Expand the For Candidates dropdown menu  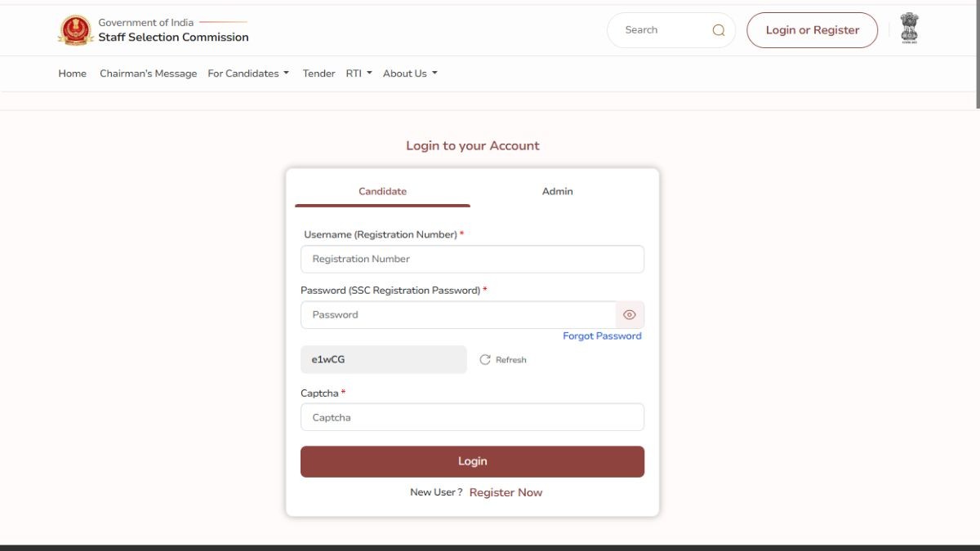pyautogui.click(x=248, y=73)
